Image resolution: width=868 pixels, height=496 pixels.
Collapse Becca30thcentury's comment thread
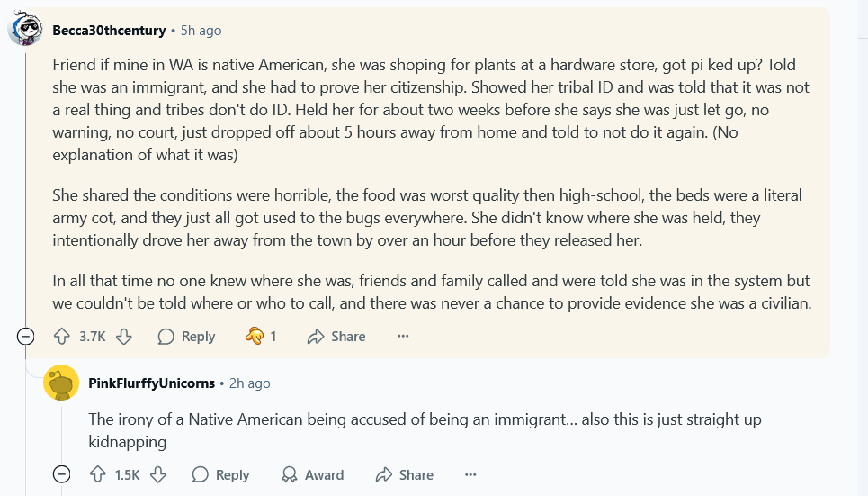[x=25, y=336]
